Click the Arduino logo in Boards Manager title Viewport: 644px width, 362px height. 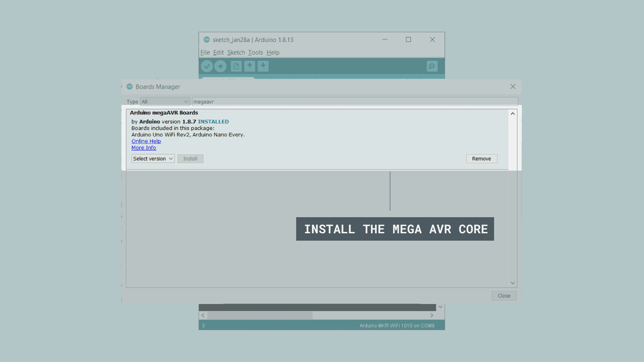tap(129, 86)
